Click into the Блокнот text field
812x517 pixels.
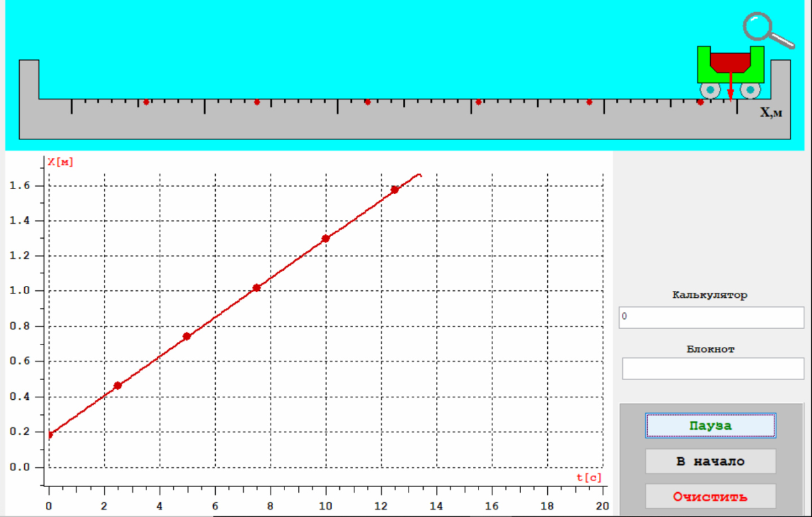click(713, 368)
